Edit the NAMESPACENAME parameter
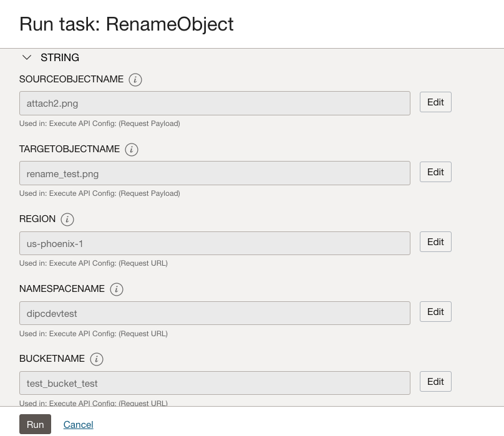This screenshot has width=504, height=436. pyautogui.click(x=435, y=311)
